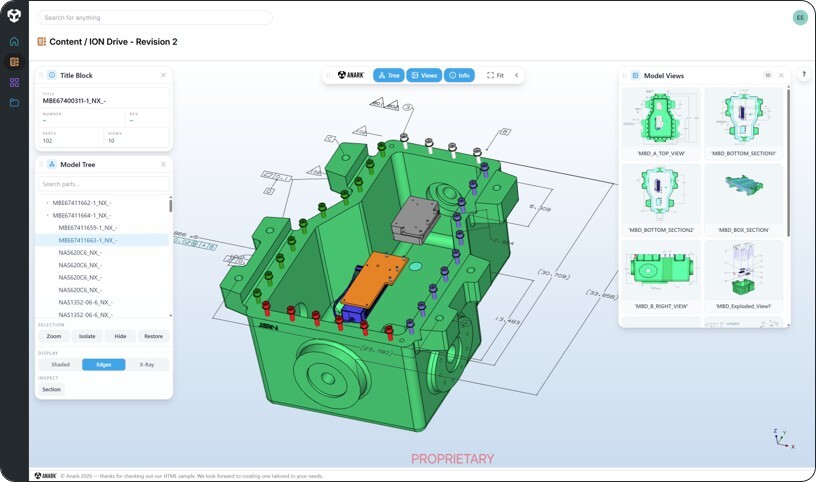Fit the model to the view
Image resolution: width=816 pixels, height=482 pixels.
coord(495,75)
